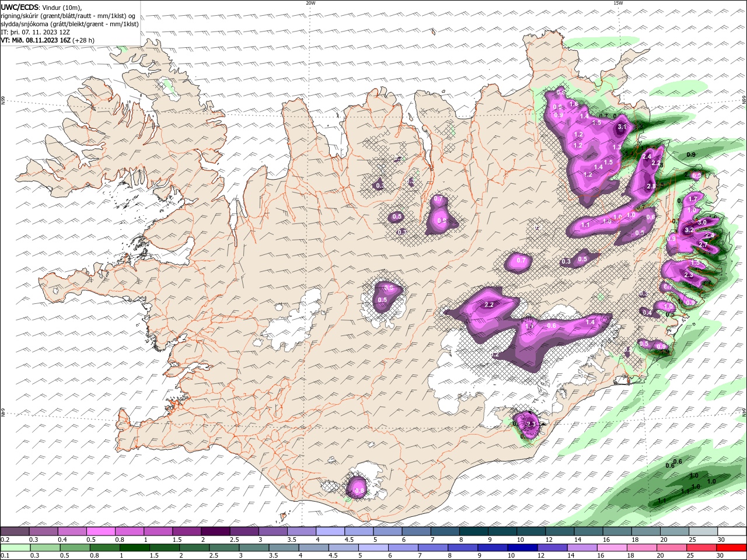The image size is (747, 560).
Task: Click the darkest purple swatch labeled 2 in the upper legend
Action: click(216, 531)
